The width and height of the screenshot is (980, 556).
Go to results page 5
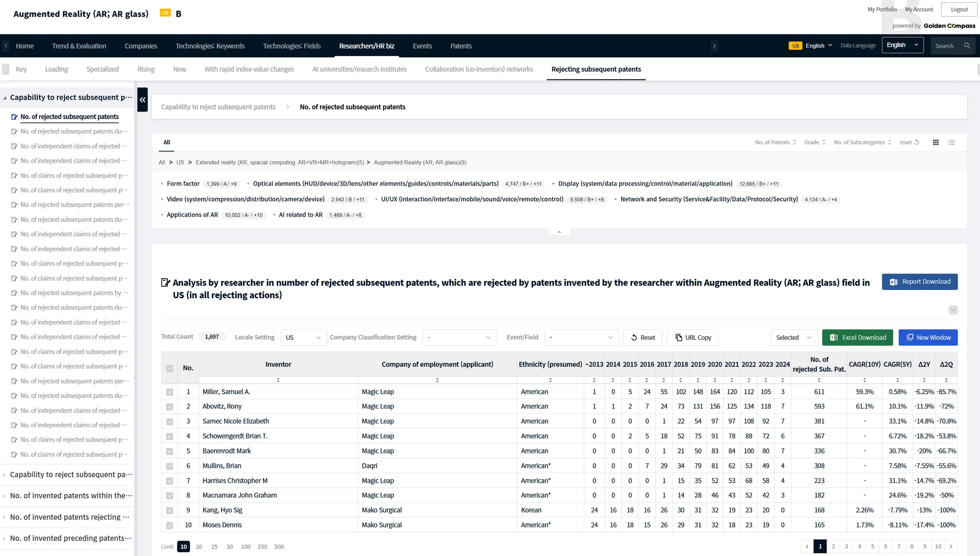[872, 546]
